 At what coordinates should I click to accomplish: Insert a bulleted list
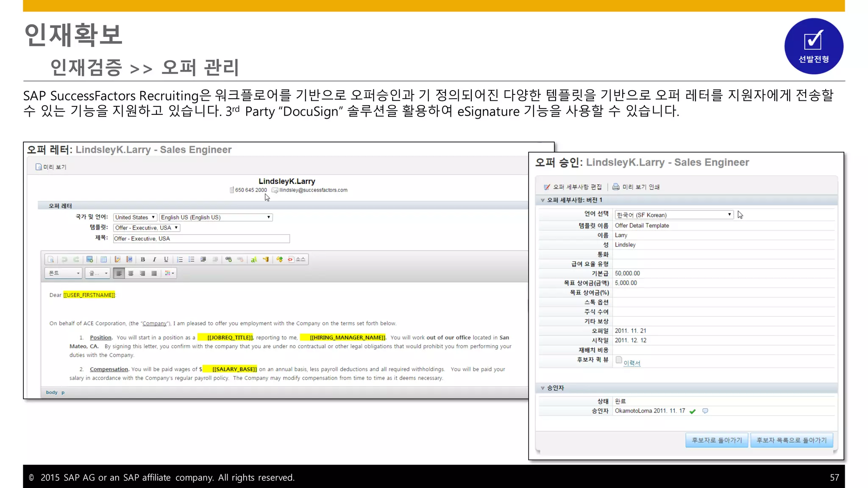(192, 260)
